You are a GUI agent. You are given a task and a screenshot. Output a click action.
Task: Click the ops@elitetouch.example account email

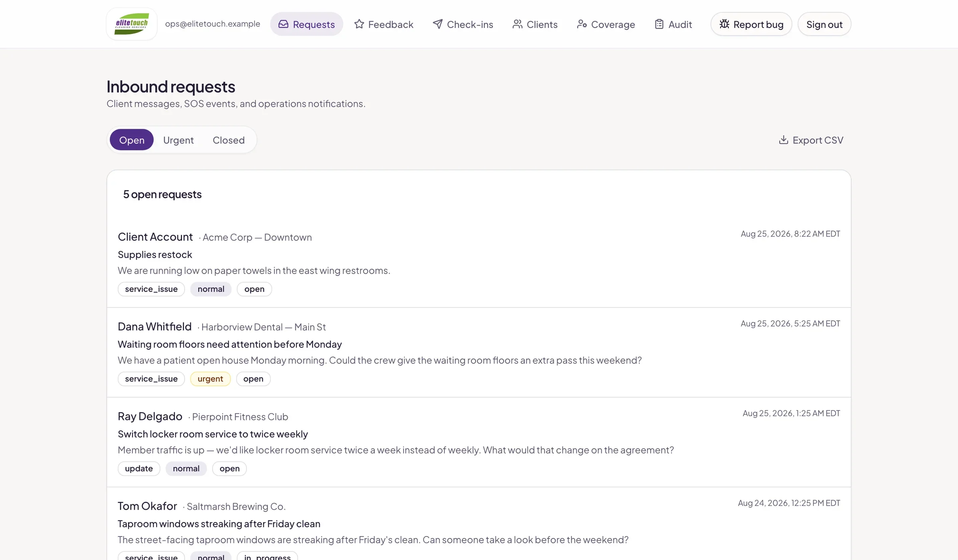213,24
